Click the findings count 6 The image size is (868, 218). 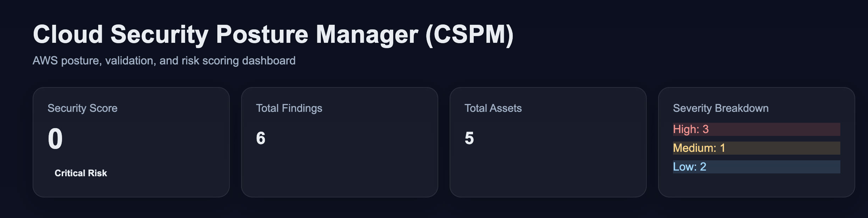261,138
